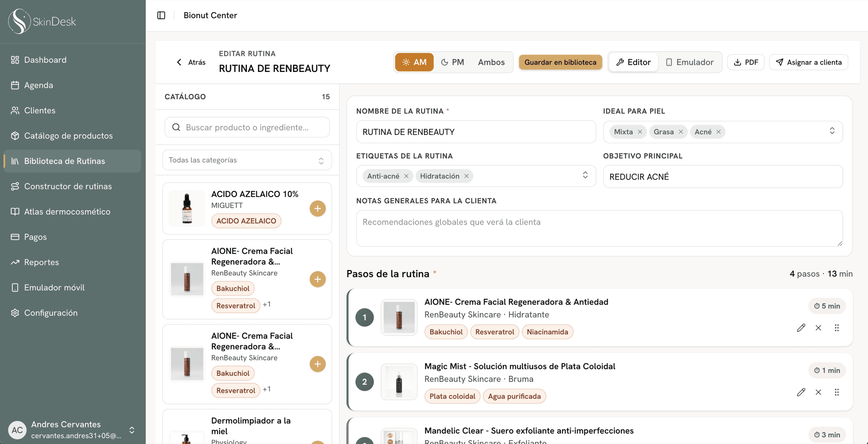Toggle the sidebar panel icon

161,15
